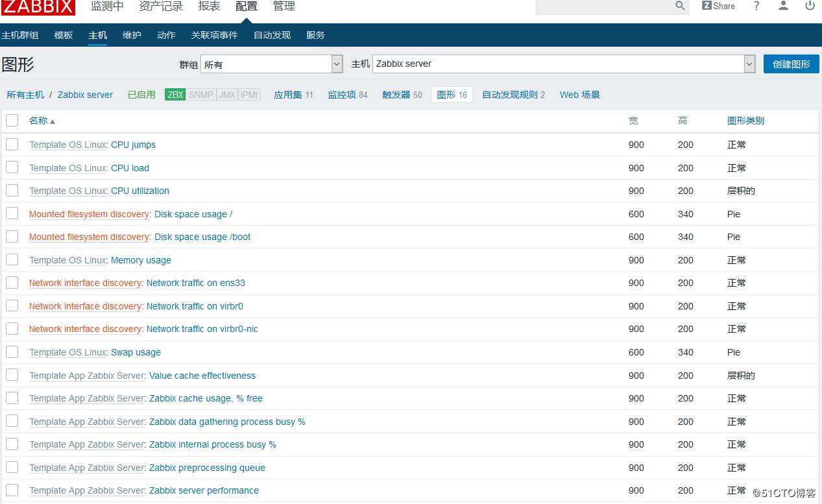Go to 关联项事件 submenu
Screen dimensions: 822x504
coord(214,35)
